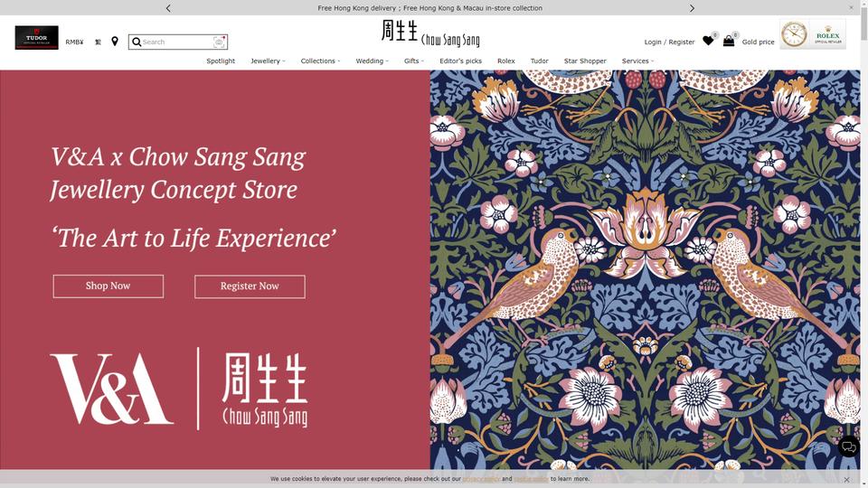Image resolution: width=868 pixels, height=488 pixels.
Task: Go to Star Shopper page
Action: coord(585,61)
